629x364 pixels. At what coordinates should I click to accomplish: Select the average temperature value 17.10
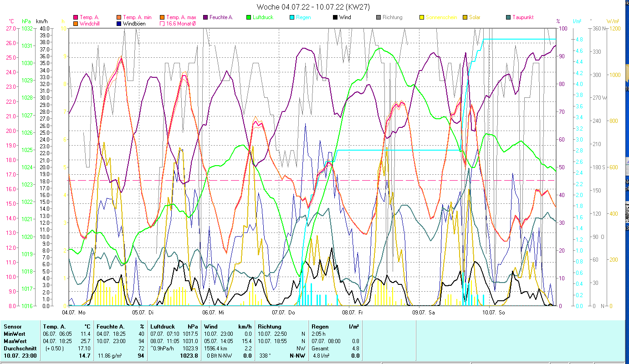click(x=84, y=349)
